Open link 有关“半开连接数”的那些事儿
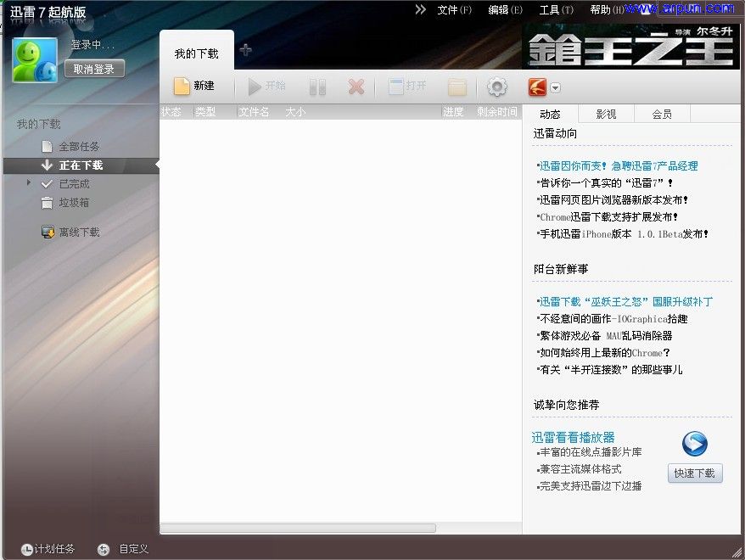 pos(610,370)
